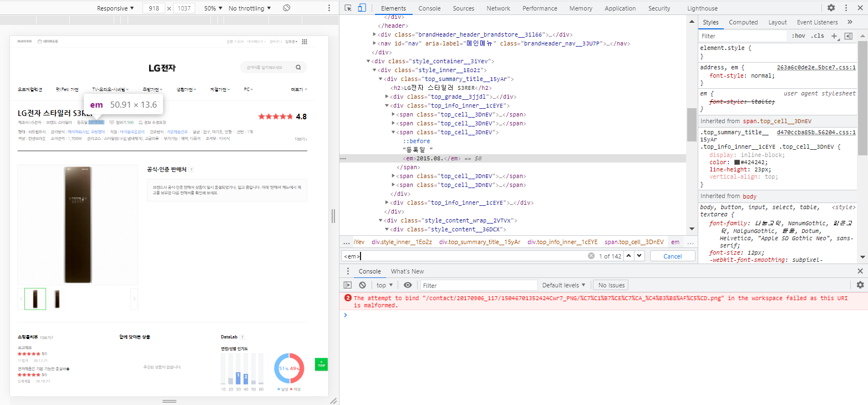
Task: Select the <em>2015.08.</em> DOM line
Action: click(513, 159)
